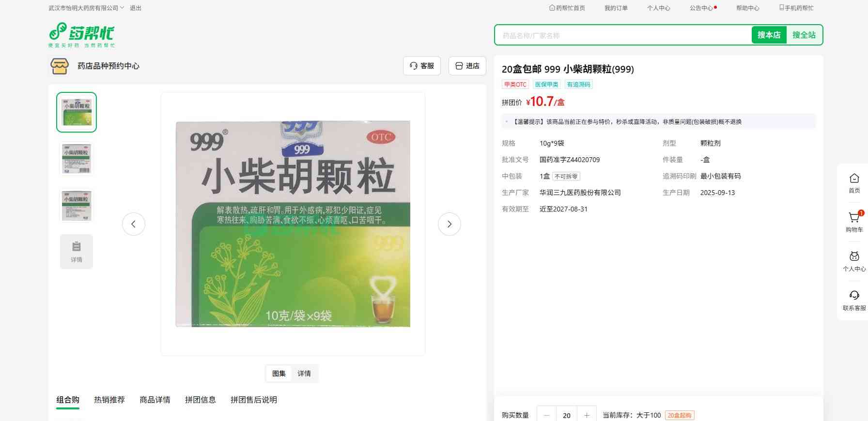This screenshot has width=868, height=421.
Task: Focus the 药品名称/厂家名称 search field
Action: point(623,35)
